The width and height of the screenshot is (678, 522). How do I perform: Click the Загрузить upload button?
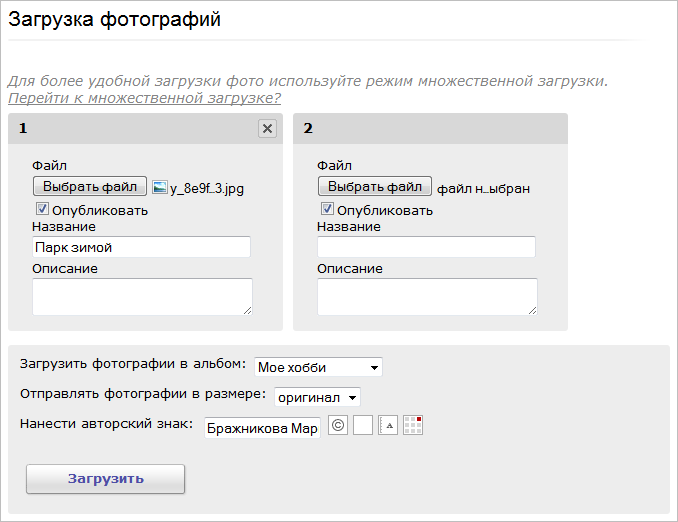pos(105,479)
